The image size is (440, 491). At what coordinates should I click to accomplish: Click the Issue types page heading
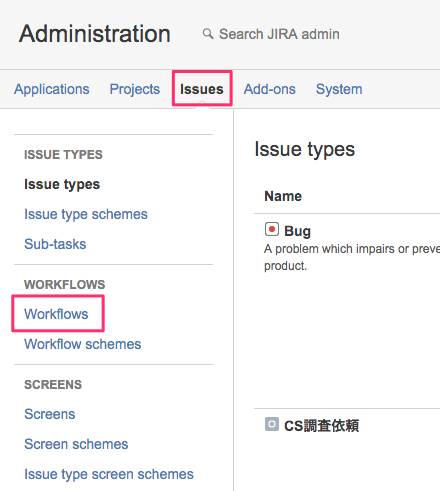(x=305, y=149)
